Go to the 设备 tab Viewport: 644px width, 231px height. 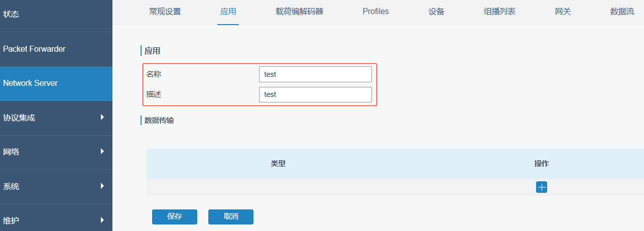point(436,12)
